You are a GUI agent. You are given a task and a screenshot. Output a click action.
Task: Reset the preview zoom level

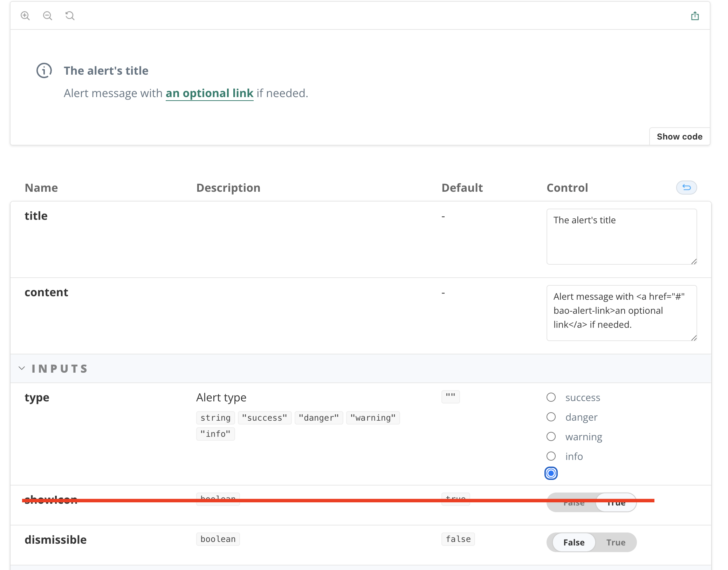70,15
